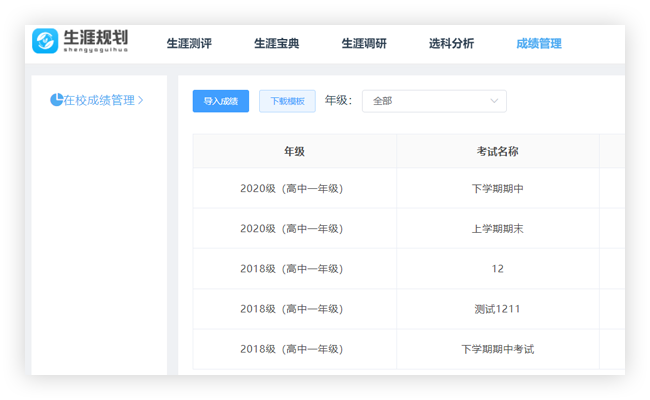Click the exam named 12
This screenshot has width=650, height=400.
tap(497, 269)
